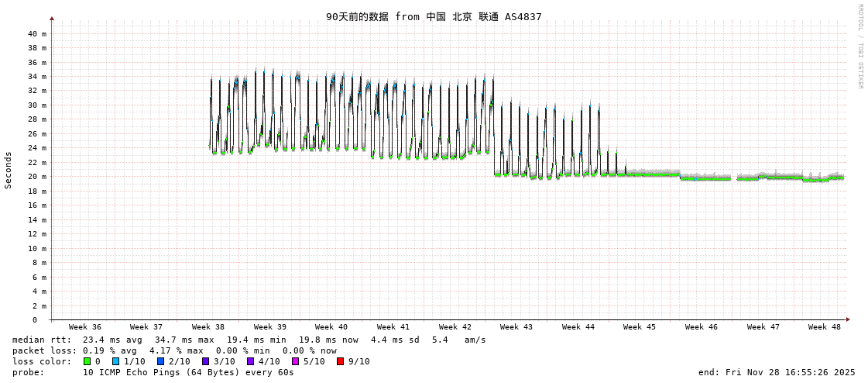Click the violet 4/10 loss swatch
Viewport: 868px width, 383px height.
(251, 361)
